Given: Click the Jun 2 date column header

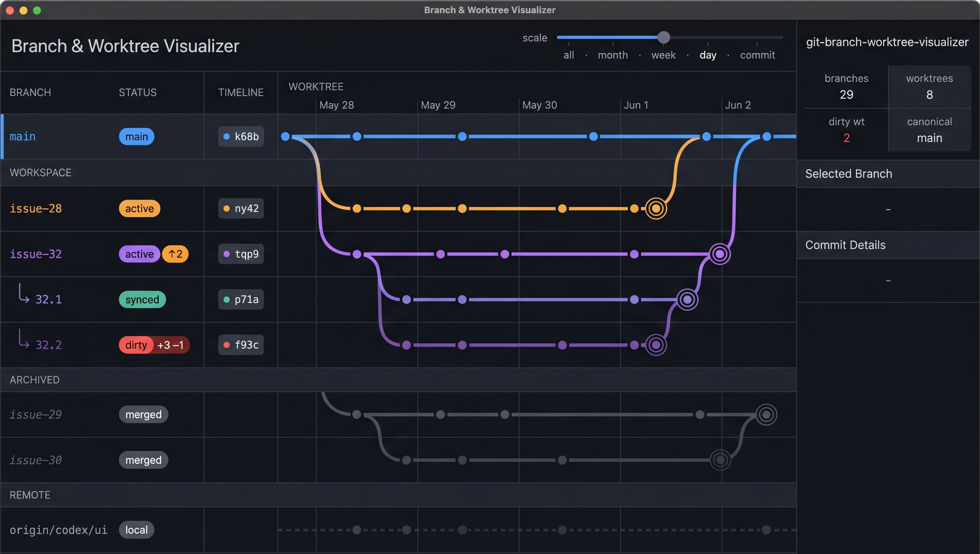Looking at the screenshot, I should (x=738, y=105).
